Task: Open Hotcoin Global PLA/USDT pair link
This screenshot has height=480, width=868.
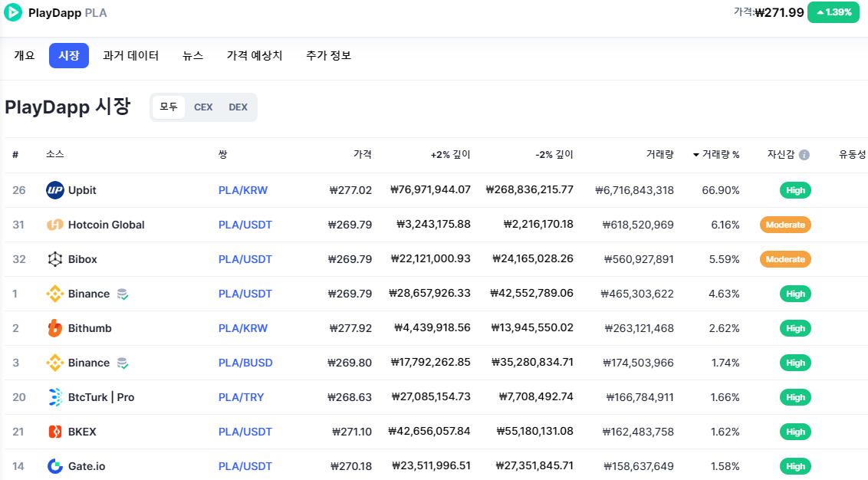Action: point(245,225)
